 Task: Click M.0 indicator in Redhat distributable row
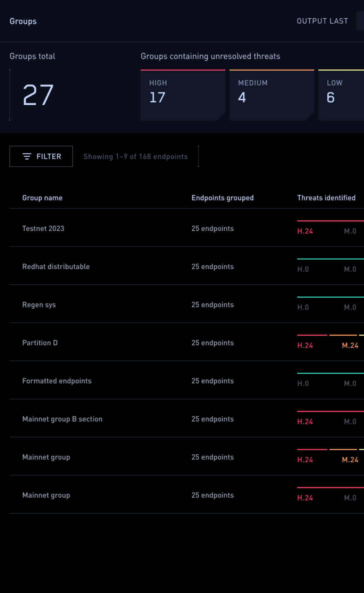(350, 269)
